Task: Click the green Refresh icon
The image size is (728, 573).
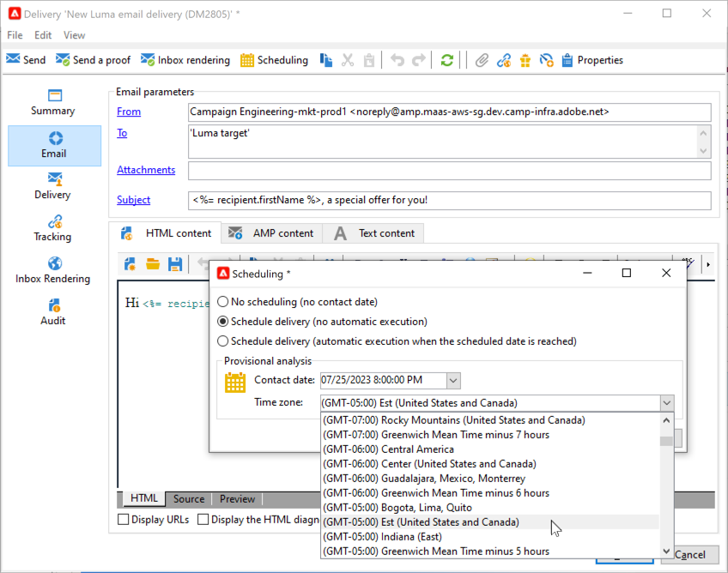Action: pos(446,60)
